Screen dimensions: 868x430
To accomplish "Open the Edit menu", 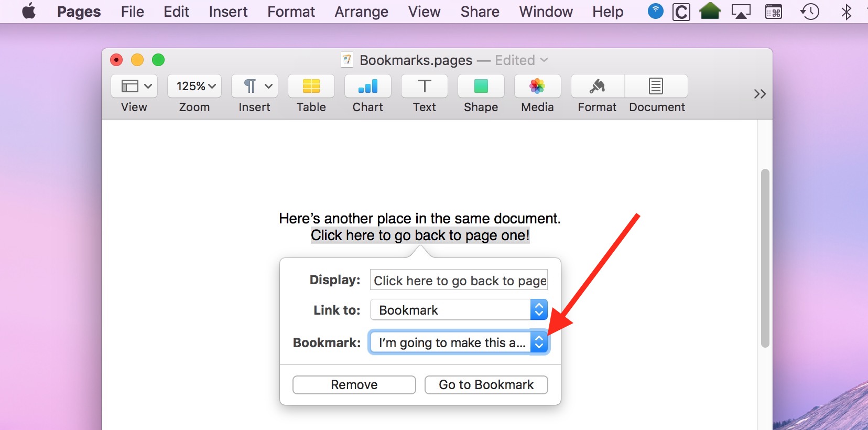I will coord(177,12).
